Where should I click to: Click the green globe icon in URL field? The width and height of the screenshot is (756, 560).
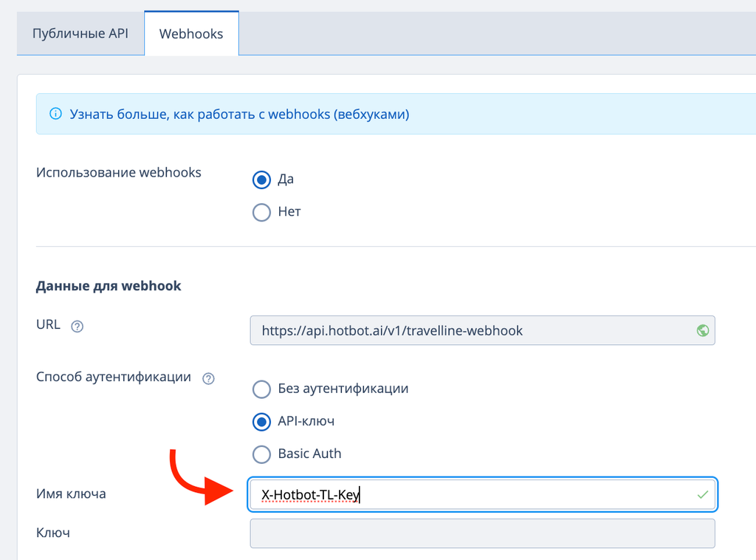point(703,330)
